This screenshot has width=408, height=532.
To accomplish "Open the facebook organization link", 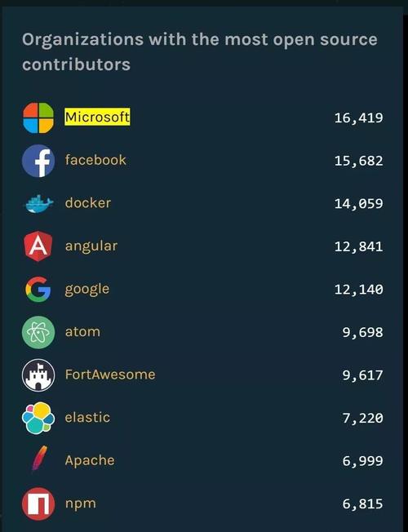I will pos(95,160).
